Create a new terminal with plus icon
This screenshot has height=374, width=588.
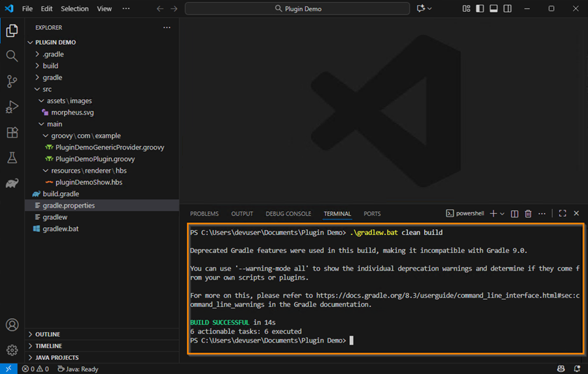(x=493, y=213)
